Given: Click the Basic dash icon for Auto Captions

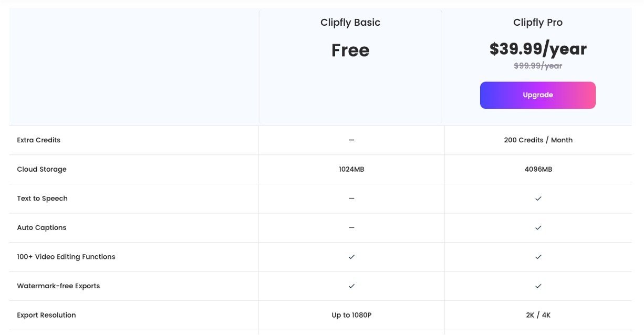Looking at the screenshot, I should tap(351, 228).
